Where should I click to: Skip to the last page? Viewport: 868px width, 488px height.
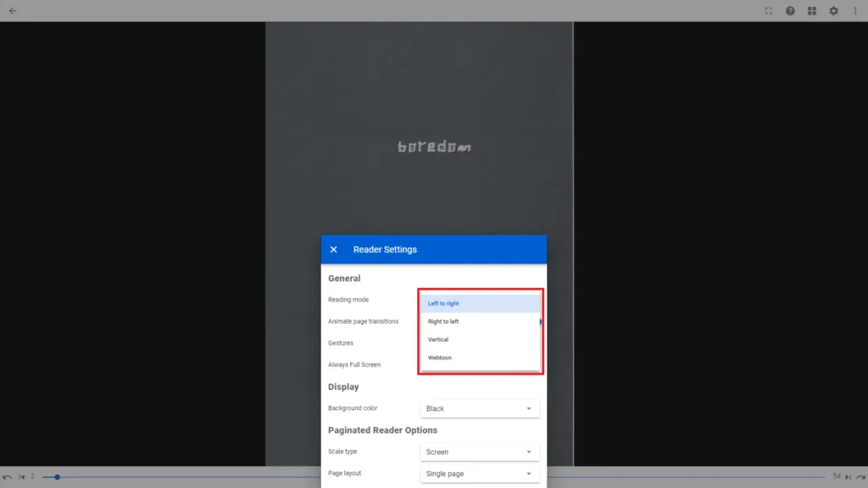(848, 477)
